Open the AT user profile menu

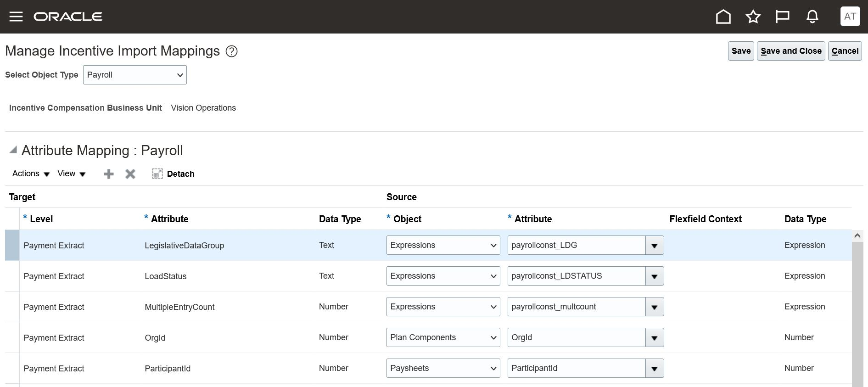click(x=850, y=17)
